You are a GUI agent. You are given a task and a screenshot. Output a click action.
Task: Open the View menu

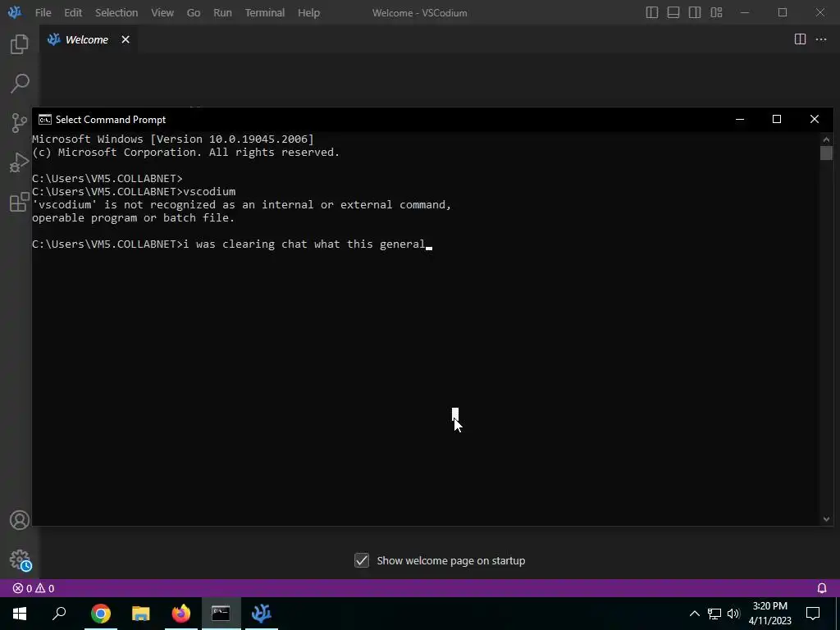[162, 12]
